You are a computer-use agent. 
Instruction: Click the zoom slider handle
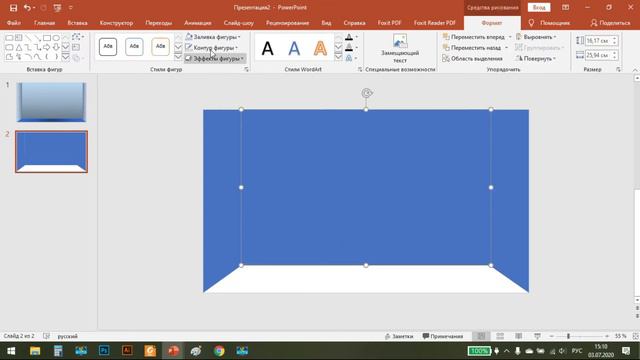(568, 336)
